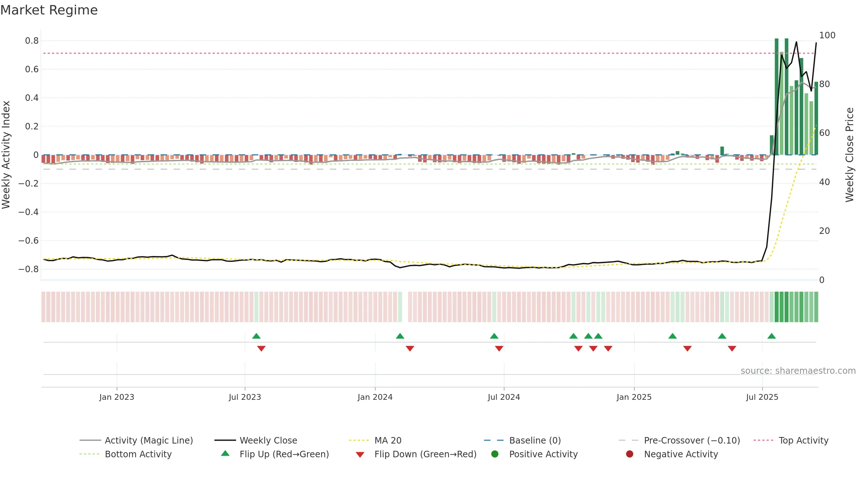Click the Jul 2025 x-axis label
868x488 pixels.
(762, 397)
